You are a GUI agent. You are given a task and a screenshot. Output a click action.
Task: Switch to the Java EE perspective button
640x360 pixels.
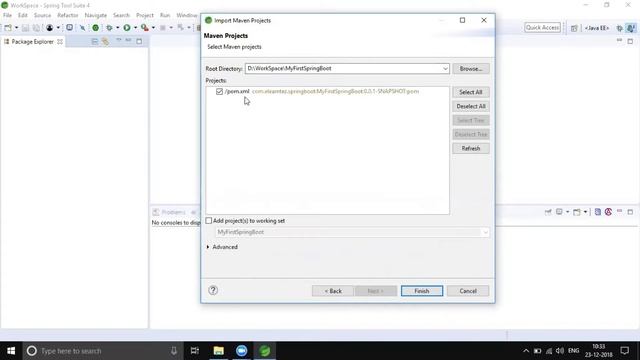pyautogui.click(x=597, y=28)
